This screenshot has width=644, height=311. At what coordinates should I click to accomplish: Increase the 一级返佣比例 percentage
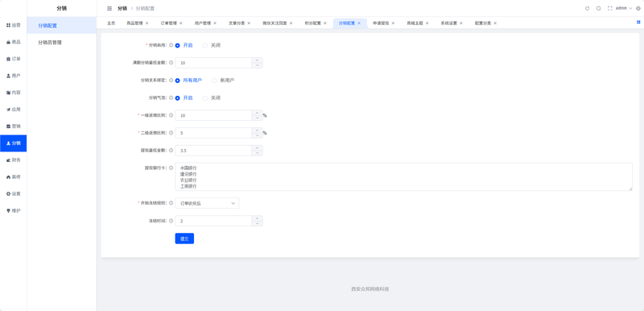coord(257,113)
